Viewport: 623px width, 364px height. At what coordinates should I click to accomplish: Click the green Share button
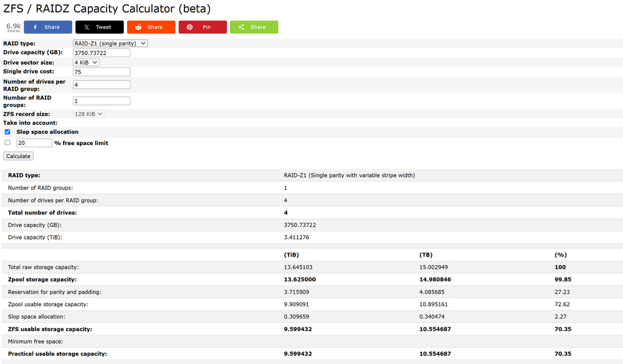click(254, 27)
